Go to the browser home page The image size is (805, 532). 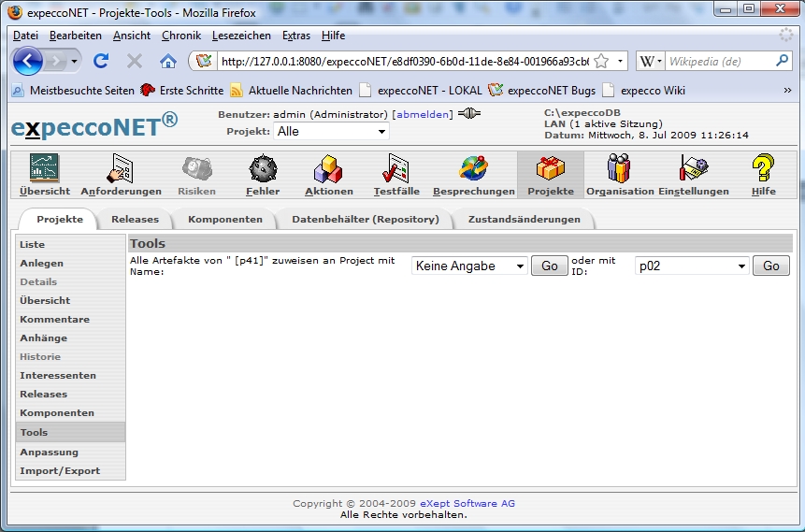(168, 61)
